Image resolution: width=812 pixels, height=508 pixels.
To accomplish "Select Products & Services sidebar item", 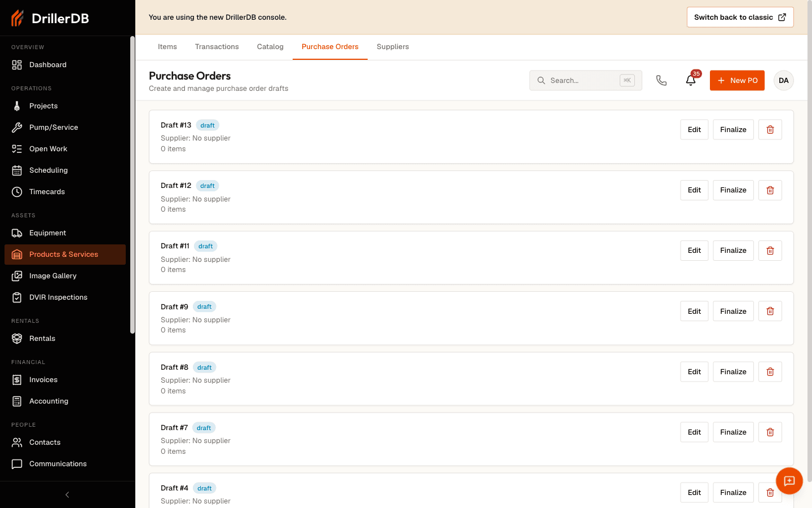I will [x=65, y=255].
